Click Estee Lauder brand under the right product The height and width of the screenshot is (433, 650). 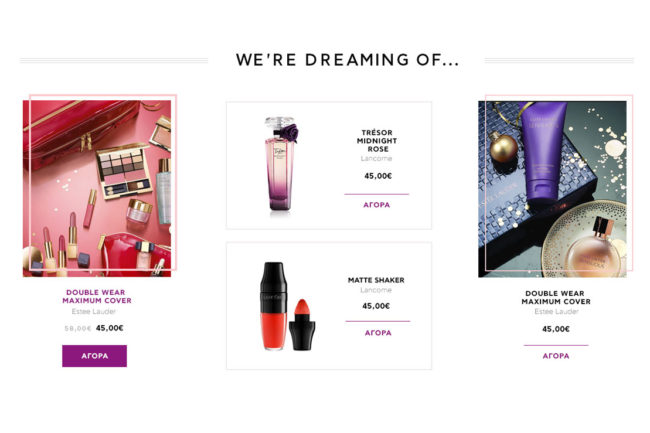556,312
